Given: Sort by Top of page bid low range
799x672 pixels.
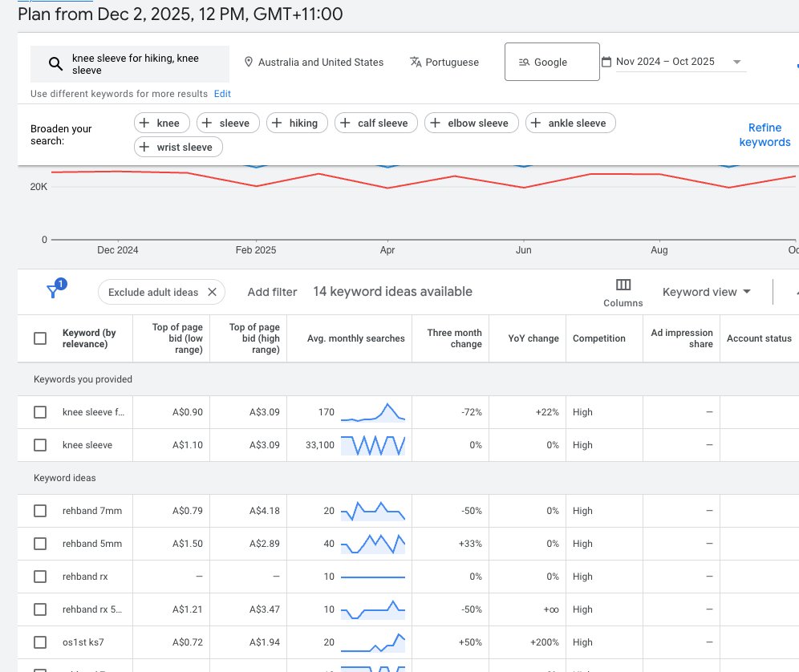Looking at the screenshot, I should coord(177,338).
